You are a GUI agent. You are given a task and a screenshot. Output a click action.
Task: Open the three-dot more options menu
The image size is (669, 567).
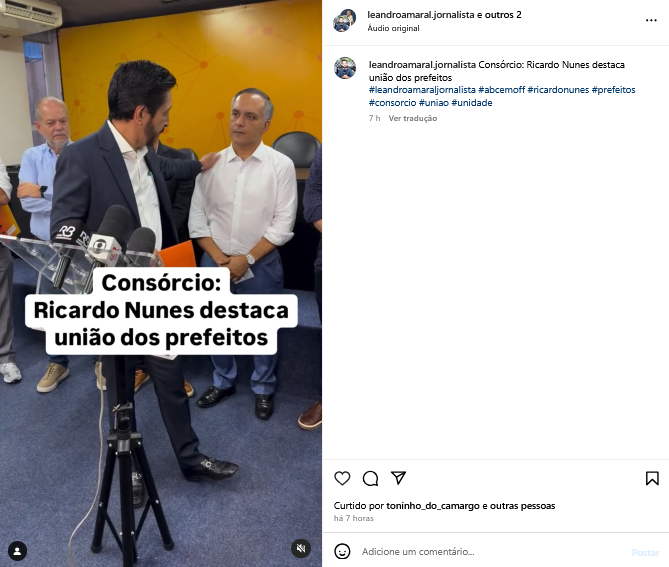pyautogui.click(x=651, y=20)
